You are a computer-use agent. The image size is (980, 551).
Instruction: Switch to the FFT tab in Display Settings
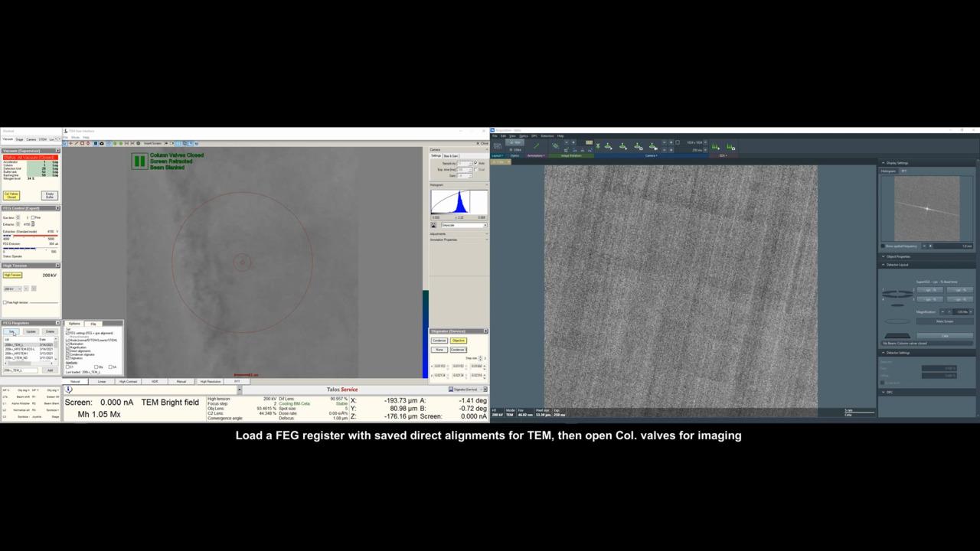[x=904, y=171]
